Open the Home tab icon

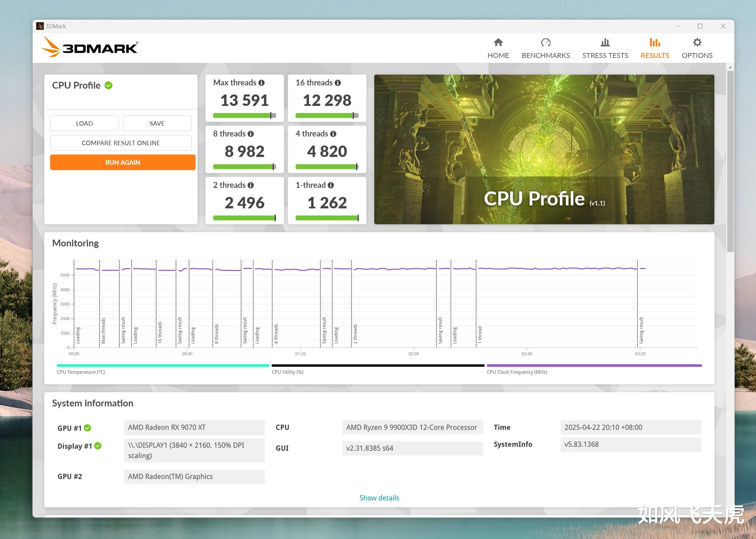[x=498, y=43]
